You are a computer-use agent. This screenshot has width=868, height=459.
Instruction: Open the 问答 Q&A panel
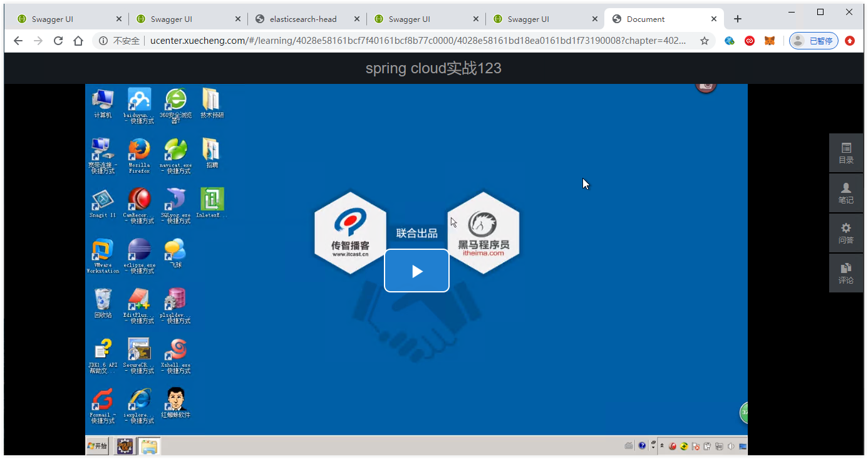click(x=846, y=233)
